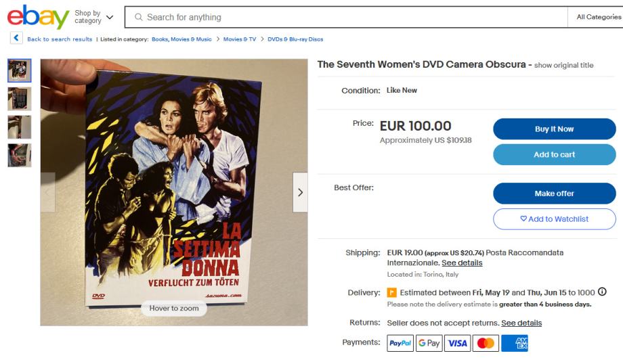
Task: Select the first product thumbnail
Action: tap(19, 70)
